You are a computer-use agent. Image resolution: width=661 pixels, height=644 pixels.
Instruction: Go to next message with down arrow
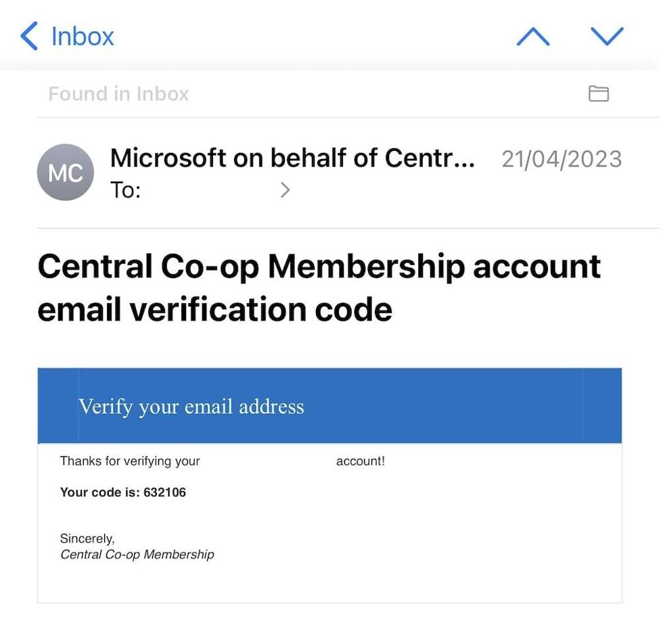606,37
